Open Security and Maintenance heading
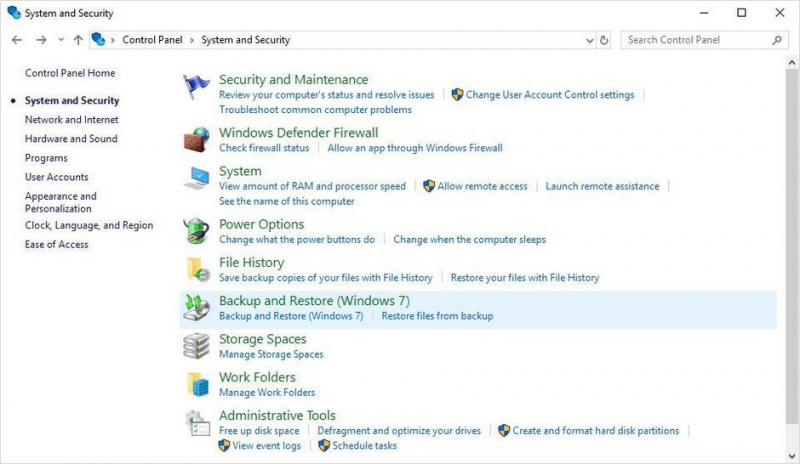The height and width of the screenshot is (464, 800). click(293, 80)
